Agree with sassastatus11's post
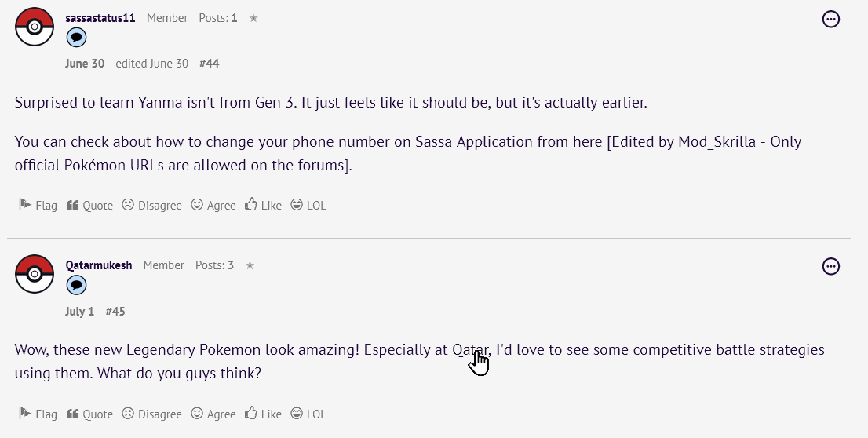The image size is (868, 438). pyautogui.click(x=213, y=205)
